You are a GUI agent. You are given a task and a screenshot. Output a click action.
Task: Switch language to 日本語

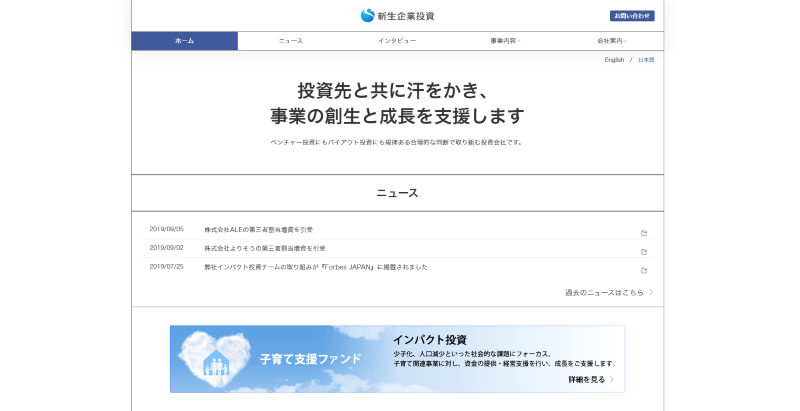pyautogui.click(x=646, y=60)
